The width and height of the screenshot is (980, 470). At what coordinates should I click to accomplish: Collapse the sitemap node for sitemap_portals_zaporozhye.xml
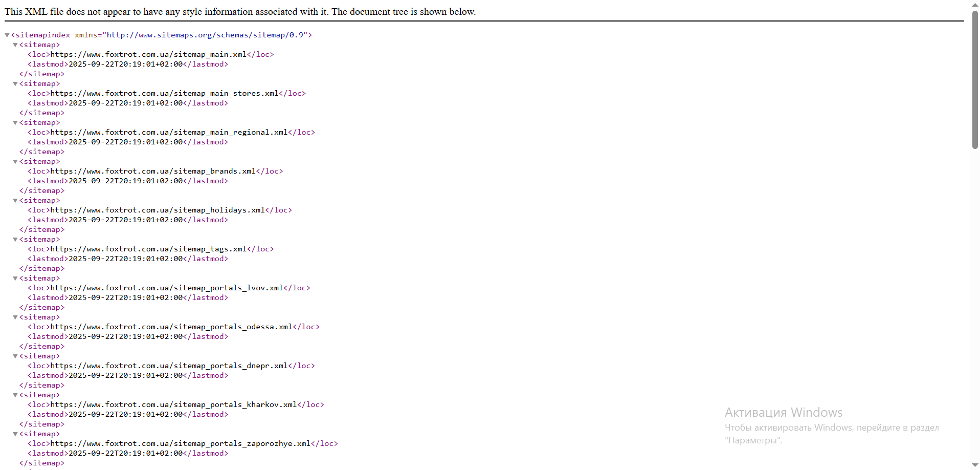pos(15,434)
